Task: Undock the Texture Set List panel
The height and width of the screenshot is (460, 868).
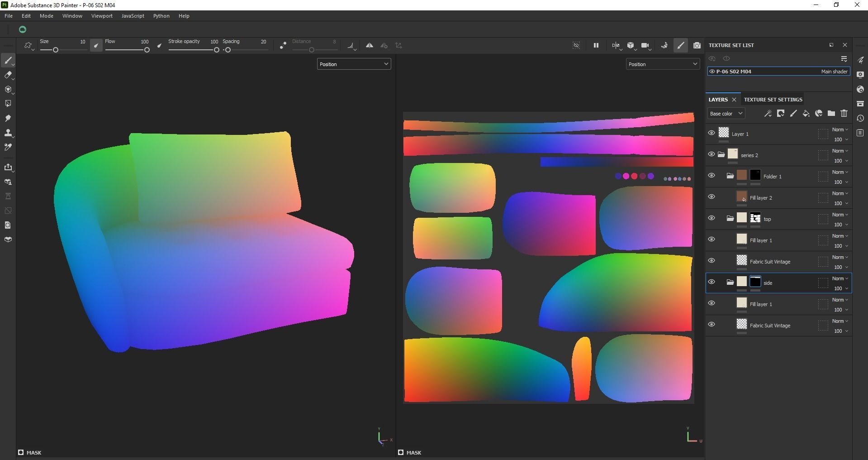Action: (831, 45)
